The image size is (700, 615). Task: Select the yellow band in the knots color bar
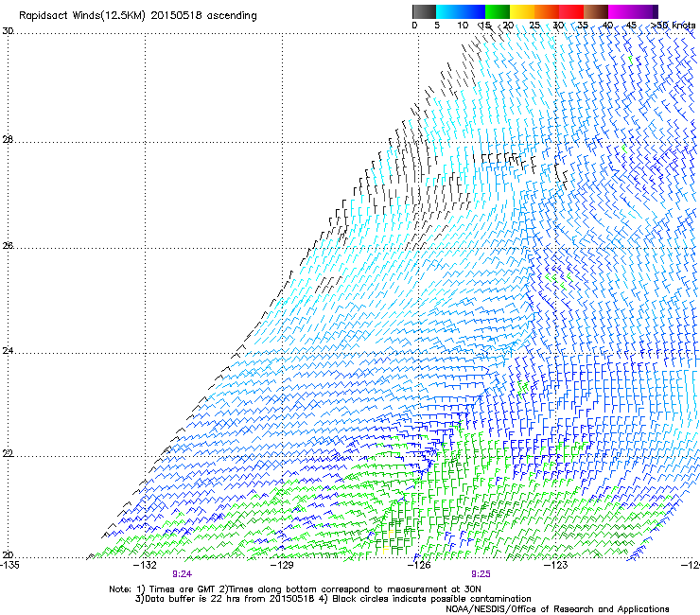coord(522,11)
